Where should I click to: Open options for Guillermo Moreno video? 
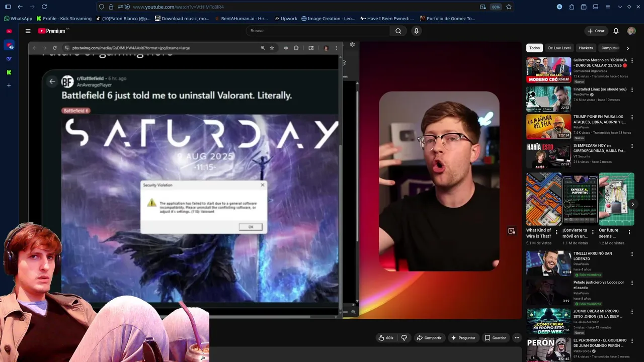pos(632,60)
